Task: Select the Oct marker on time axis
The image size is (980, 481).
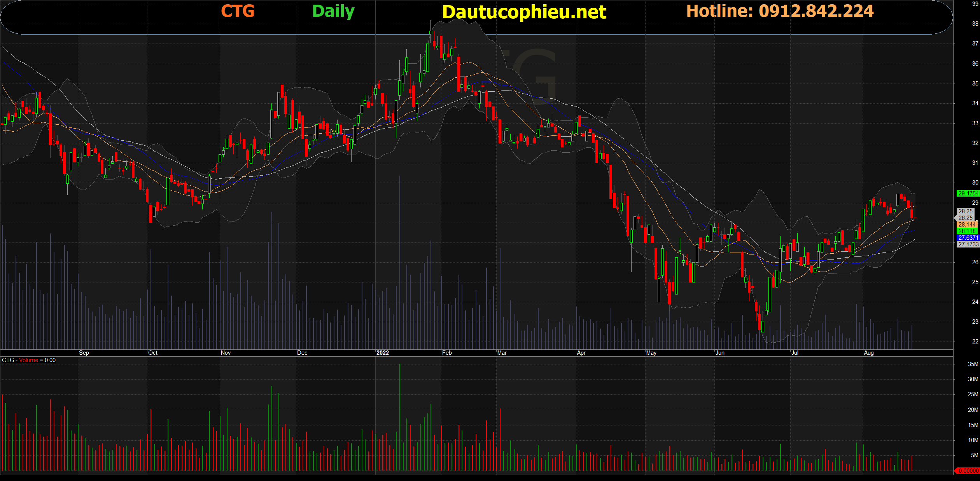Action: (x=153, y=353)
